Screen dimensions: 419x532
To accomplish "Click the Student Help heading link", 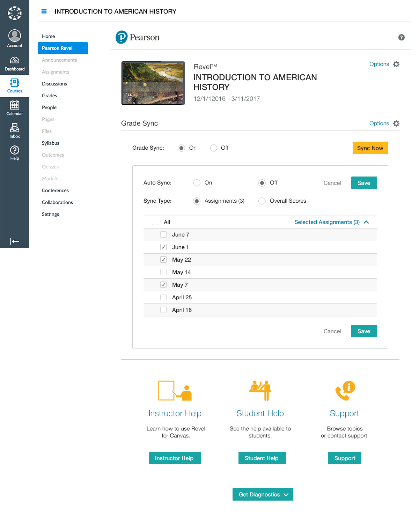I will tap(260, 413).
